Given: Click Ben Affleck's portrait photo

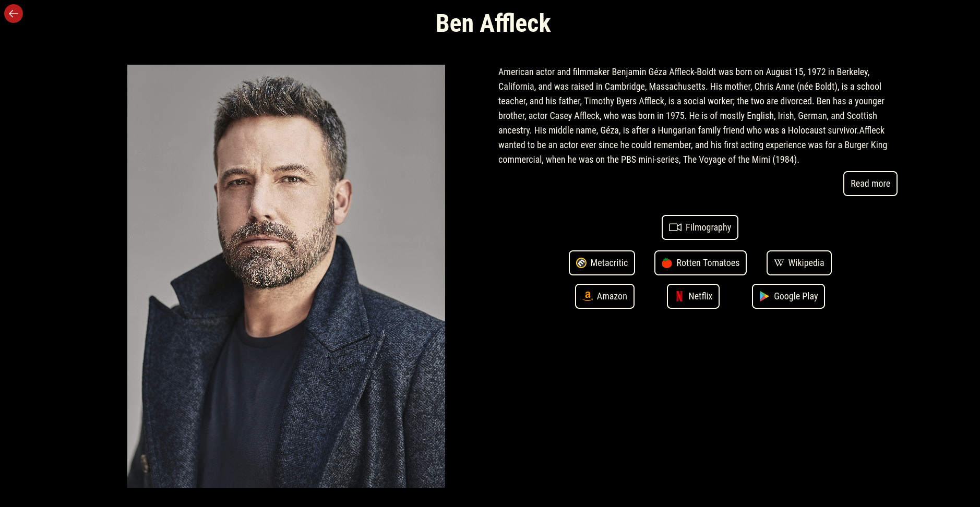Looking at the screenshot, I should (x=286, y=276).
